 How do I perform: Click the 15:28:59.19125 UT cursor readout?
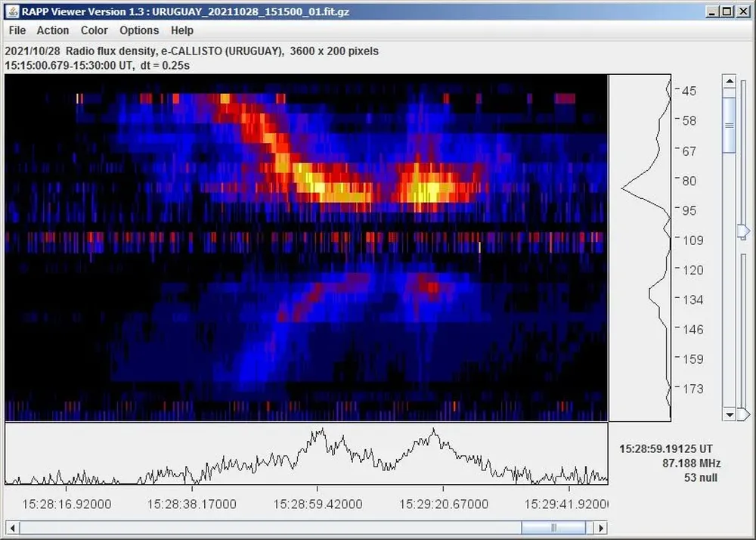[x=666, y=449]
